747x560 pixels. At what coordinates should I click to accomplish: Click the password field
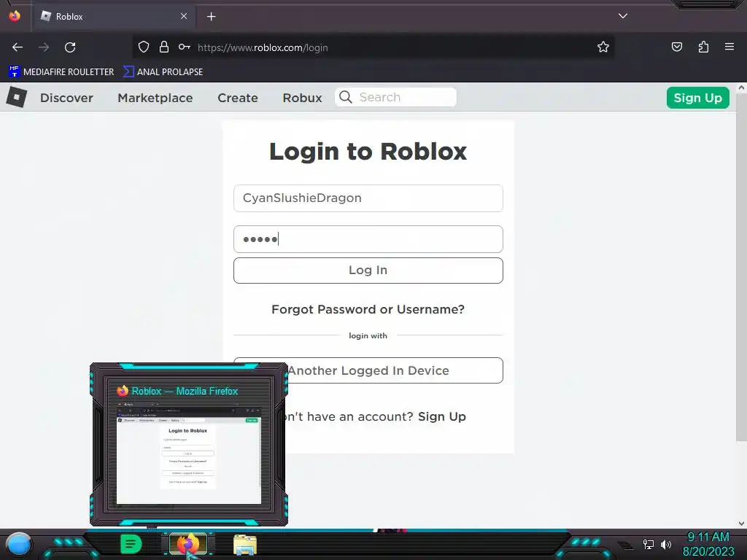coord(368,239)
